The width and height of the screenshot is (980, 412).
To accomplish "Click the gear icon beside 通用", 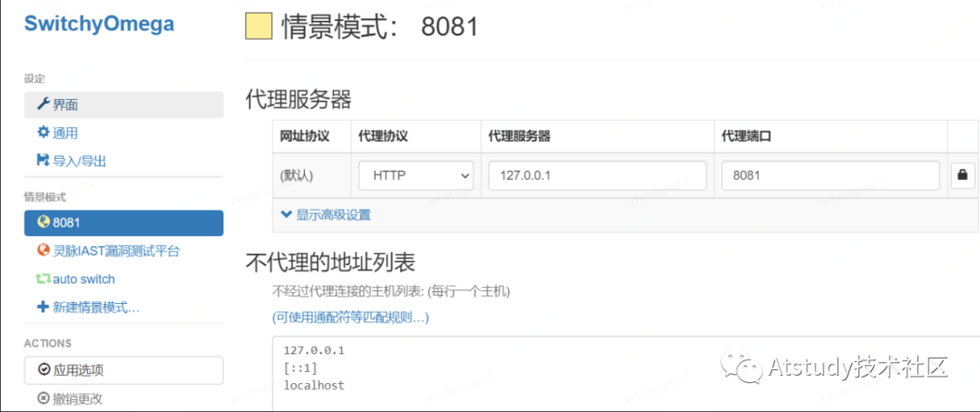I will coord(44,132).
